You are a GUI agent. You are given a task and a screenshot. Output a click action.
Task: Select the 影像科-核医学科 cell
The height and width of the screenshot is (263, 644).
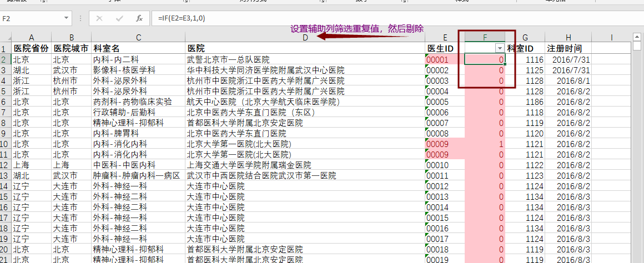139,70
